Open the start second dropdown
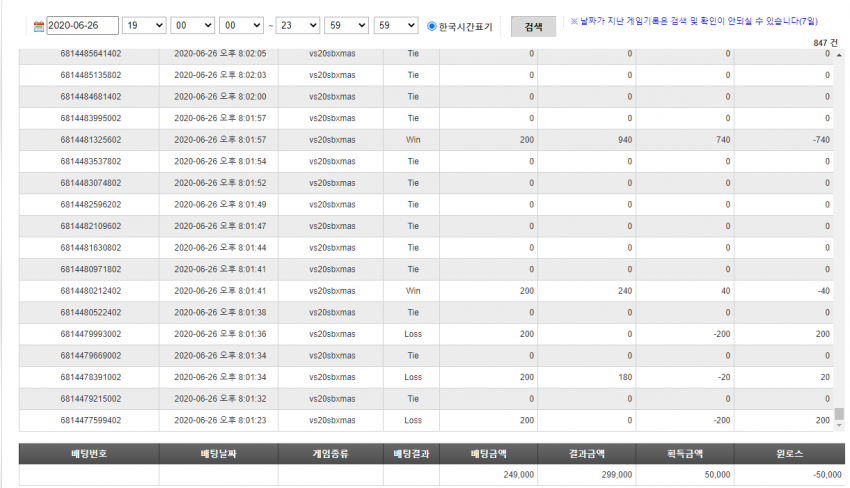850x488 pixels. click(241, 25)
